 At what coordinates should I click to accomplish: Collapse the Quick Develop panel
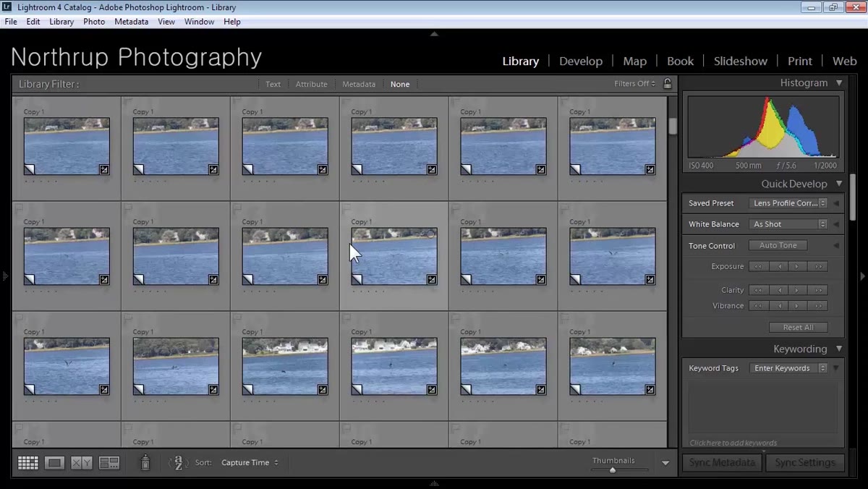[839, 184]
